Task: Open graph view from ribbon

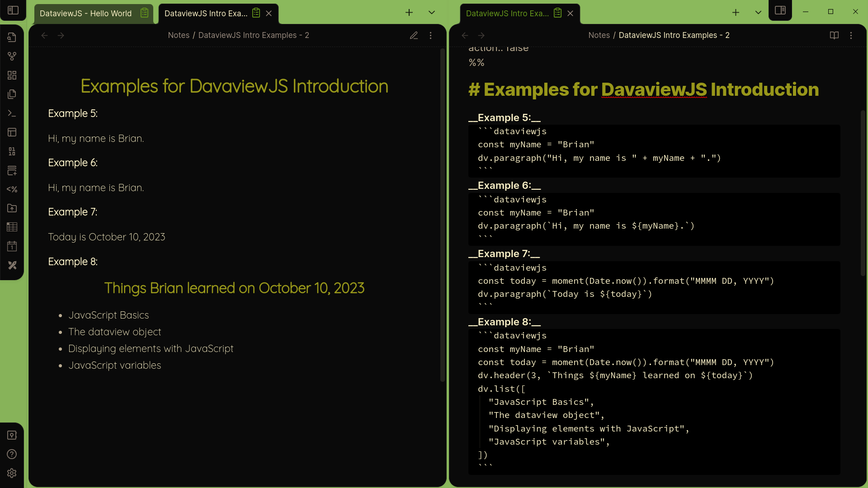Action: [x=12, y=56]
